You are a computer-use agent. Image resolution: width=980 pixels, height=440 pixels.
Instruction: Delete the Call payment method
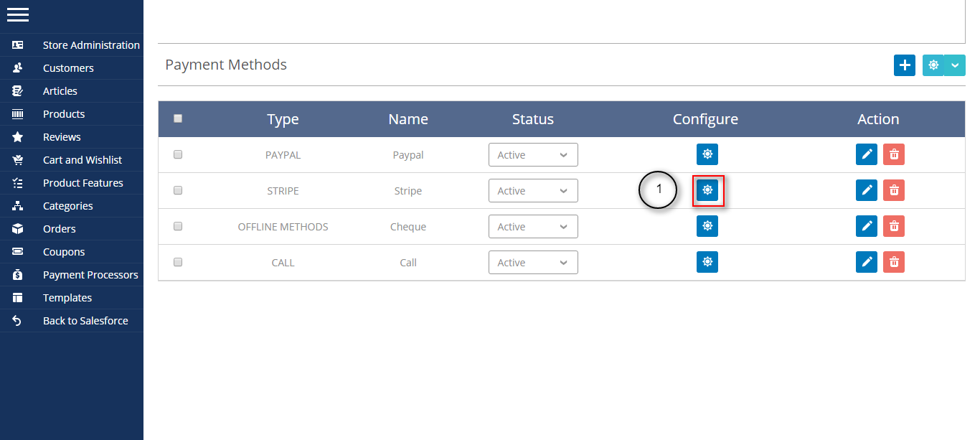(x=894, y=262)
